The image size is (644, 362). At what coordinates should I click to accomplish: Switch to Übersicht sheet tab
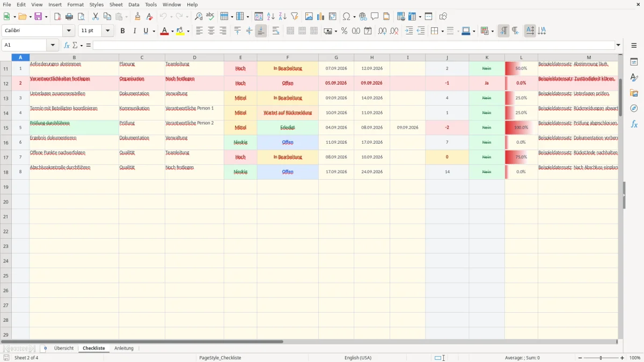[64, 348]
